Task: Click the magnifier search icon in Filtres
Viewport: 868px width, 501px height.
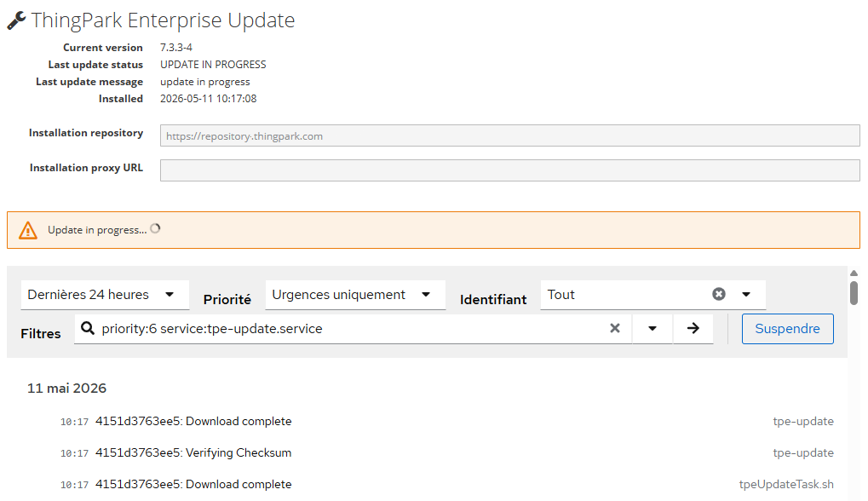Action: [x=88, y=328]
